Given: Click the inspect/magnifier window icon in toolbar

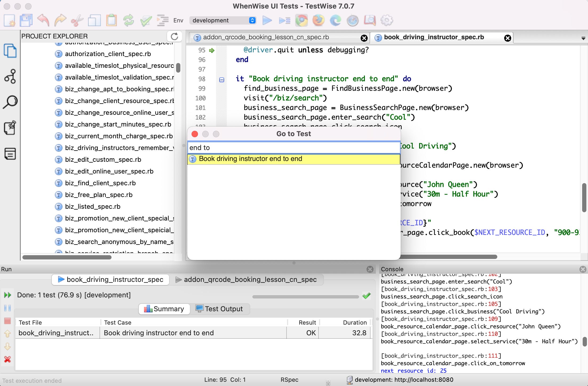Looking at the screenshot, I should coord(370,21).
